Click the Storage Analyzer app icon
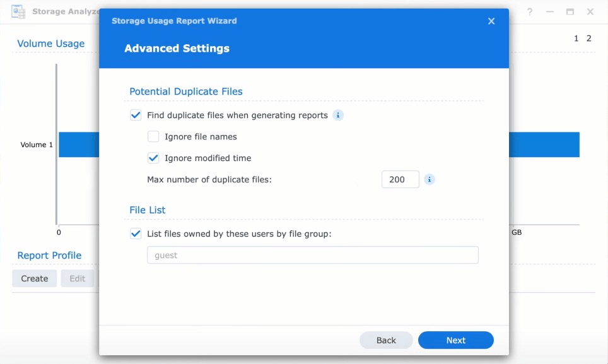The height and width of the screenshot is (364, 608). pyautogui.click(x=19, y=11)
